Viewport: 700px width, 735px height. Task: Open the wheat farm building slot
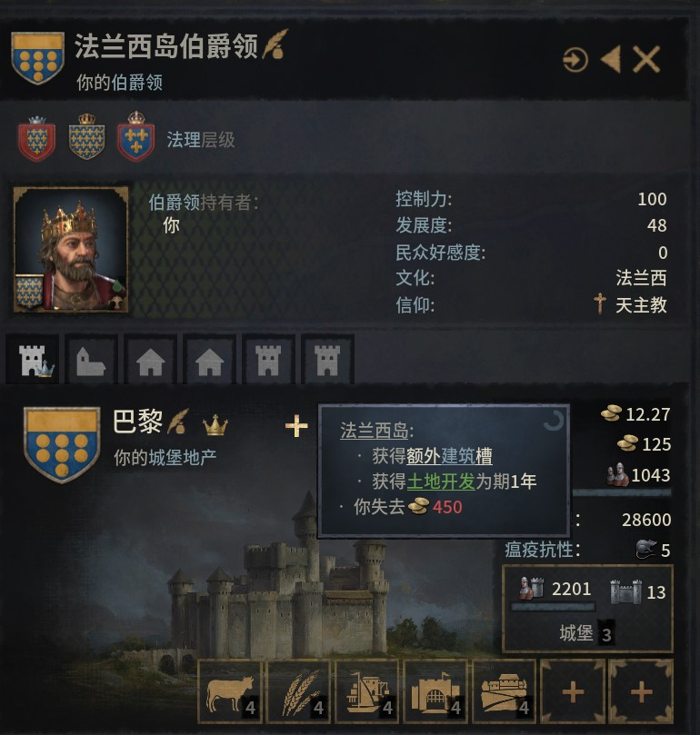298,691
